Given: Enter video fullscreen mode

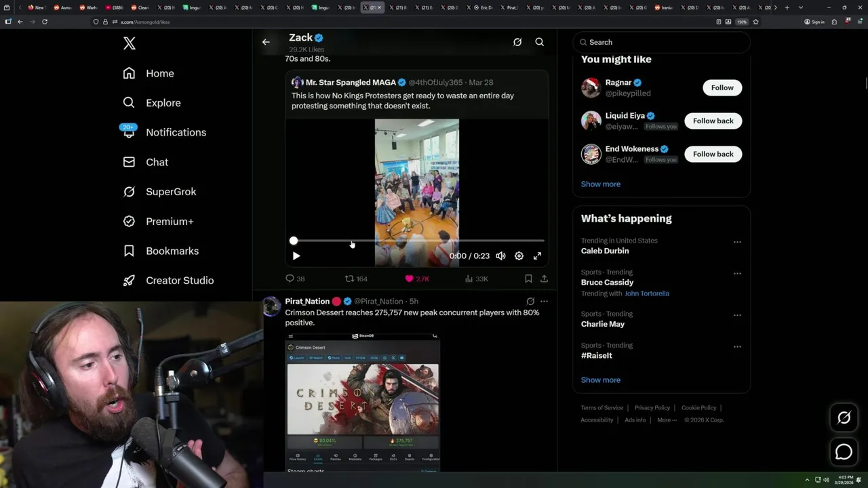Looking at the screenshot, I should tap(537, 256).
